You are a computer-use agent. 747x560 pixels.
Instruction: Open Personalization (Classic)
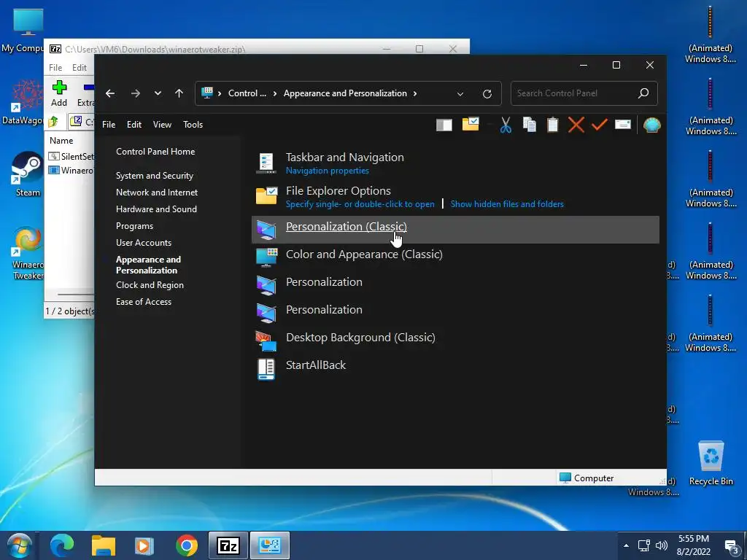[347, 226]
